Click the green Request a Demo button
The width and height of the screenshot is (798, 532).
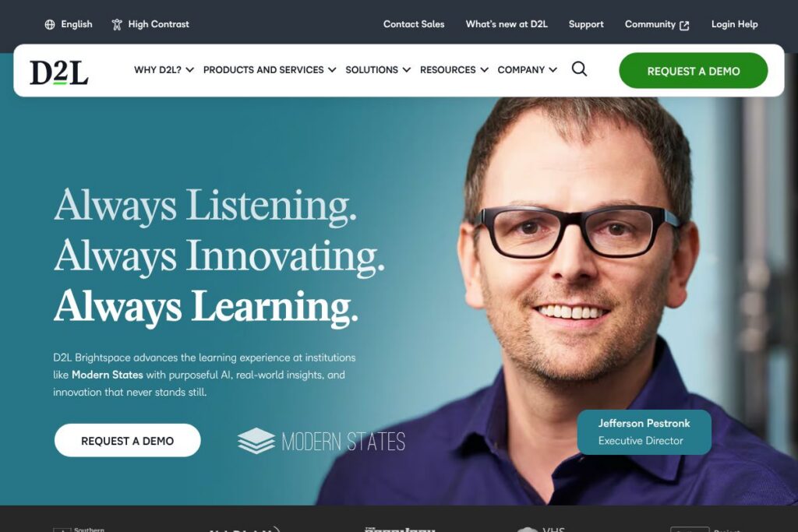click(x=693, y=71)
